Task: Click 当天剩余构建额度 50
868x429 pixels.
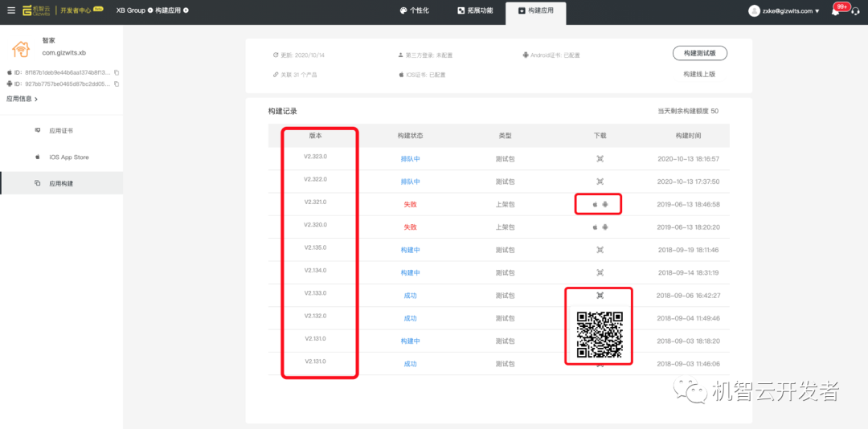Action: [x=688, y=111]
